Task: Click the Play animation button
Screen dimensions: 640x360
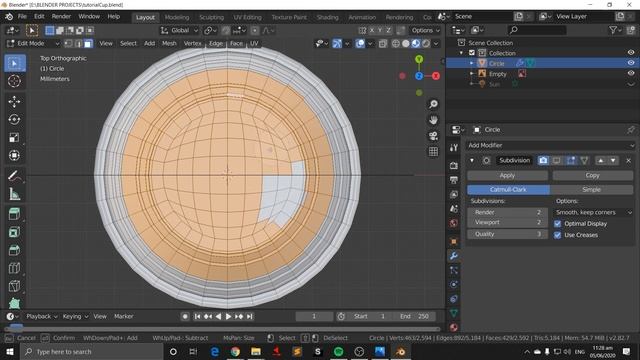Action: click(x=228, y=316)
